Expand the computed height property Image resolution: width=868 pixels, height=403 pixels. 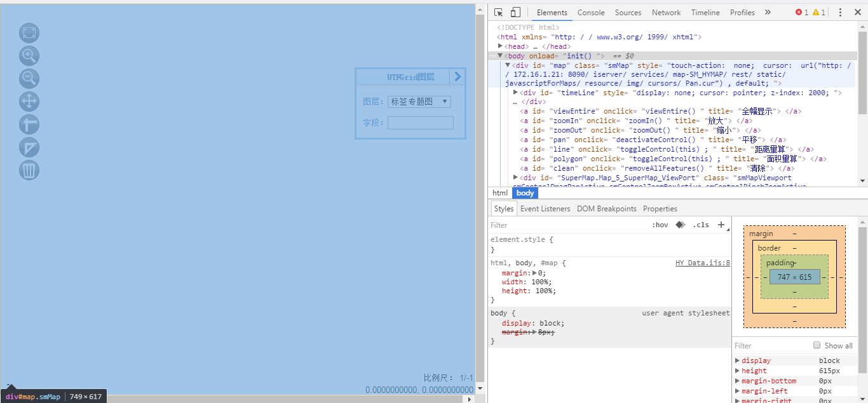(x=737, y=371)
